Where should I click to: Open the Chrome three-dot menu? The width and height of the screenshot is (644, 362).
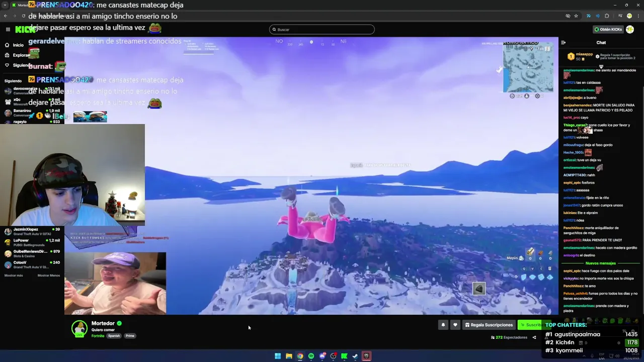click(638, 16)
